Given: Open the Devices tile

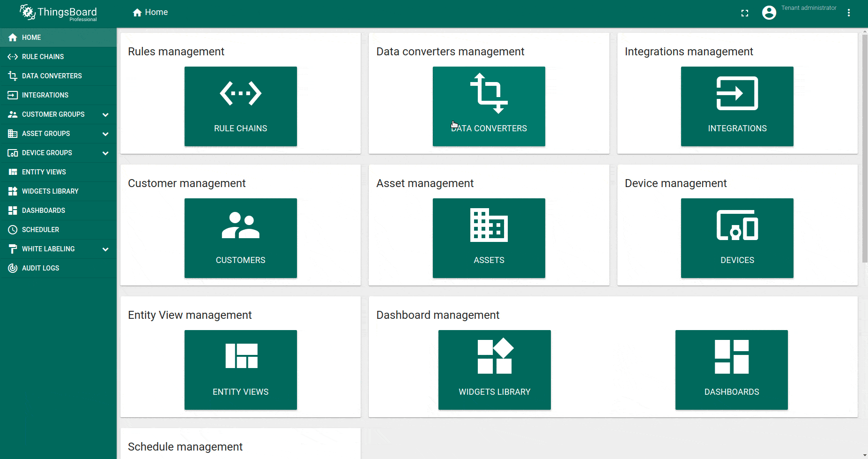Looking at the screenshot, I should (x=737, y=238).
